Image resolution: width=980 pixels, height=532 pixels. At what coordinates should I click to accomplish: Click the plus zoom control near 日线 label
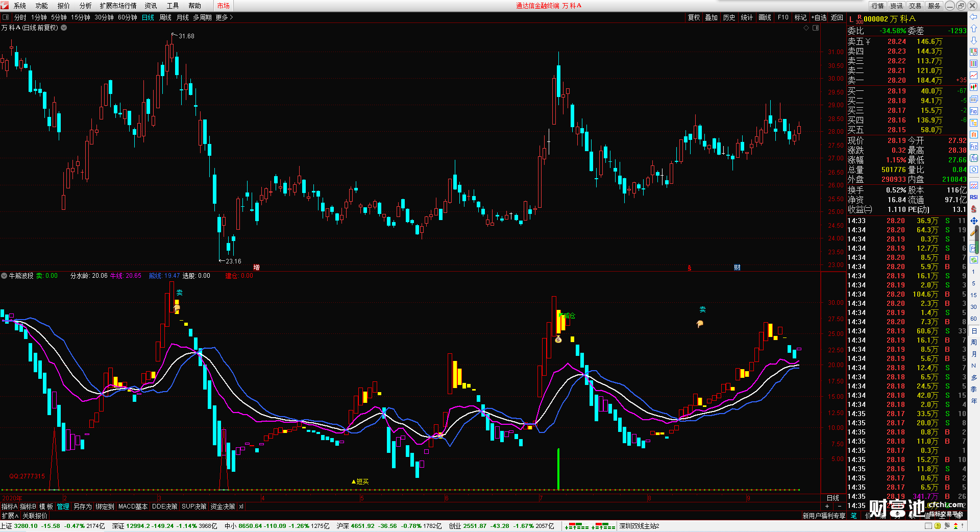827,506
